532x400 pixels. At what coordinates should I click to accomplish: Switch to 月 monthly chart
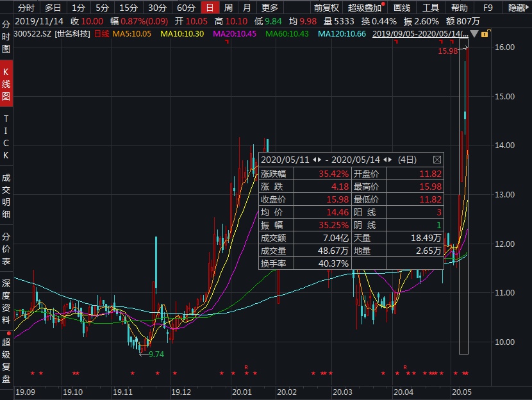point(246,8)
